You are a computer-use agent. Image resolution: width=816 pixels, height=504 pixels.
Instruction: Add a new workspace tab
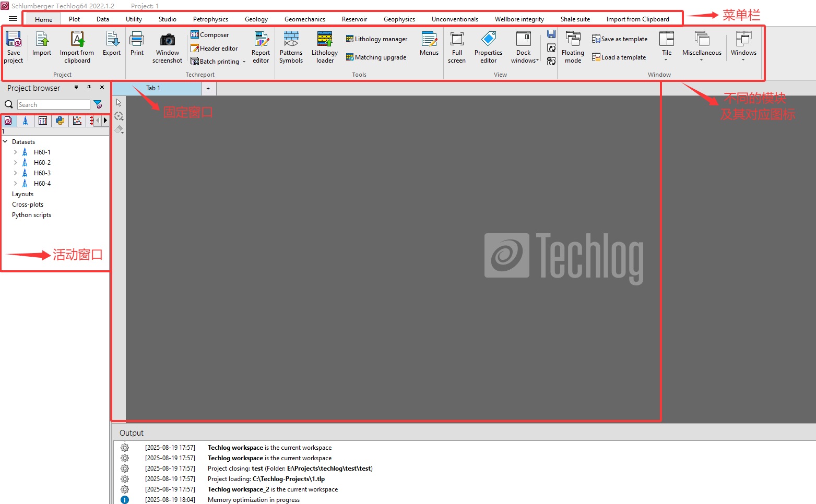point(208,88)
